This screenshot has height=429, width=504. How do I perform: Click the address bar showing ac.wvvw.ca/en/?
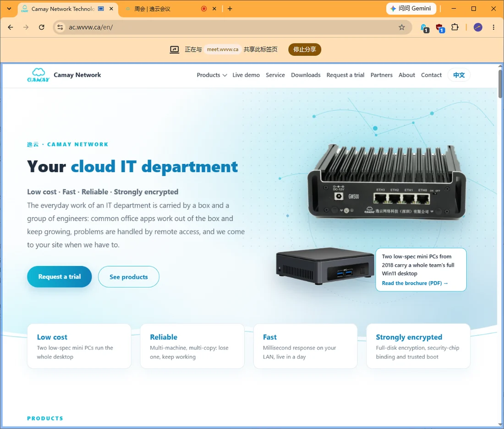231,27
